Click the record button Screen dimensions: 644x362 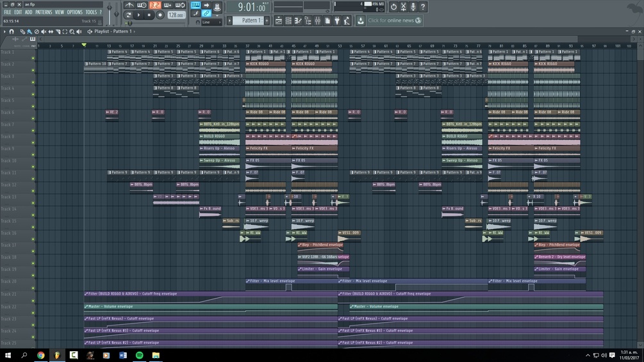tap(160, 15)
